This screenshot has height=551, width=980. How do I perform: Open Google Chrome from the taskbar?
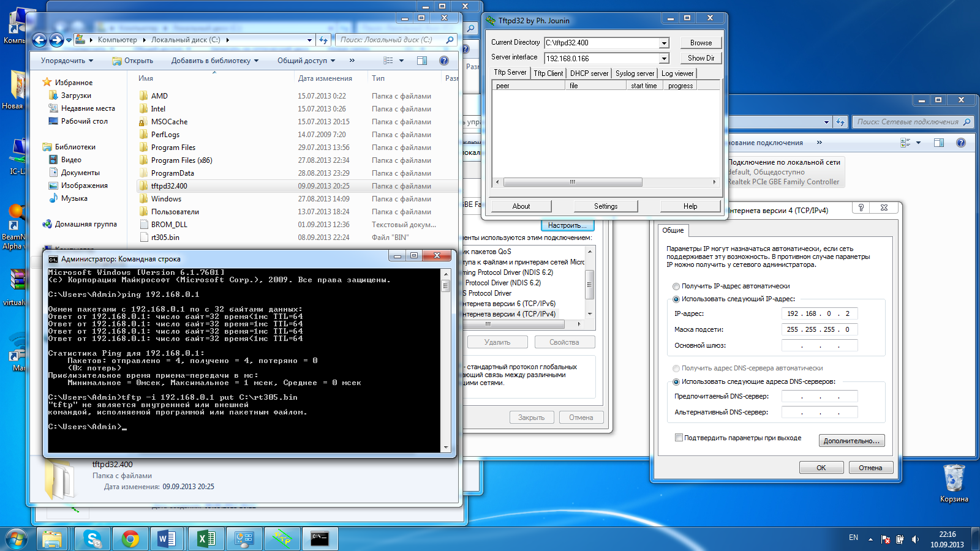point(130,539)
